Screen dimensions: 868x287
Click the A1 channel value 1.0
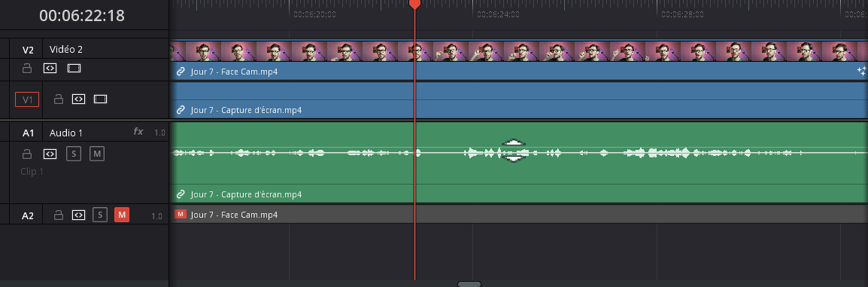pyautogui.click(x=159, y=133)
